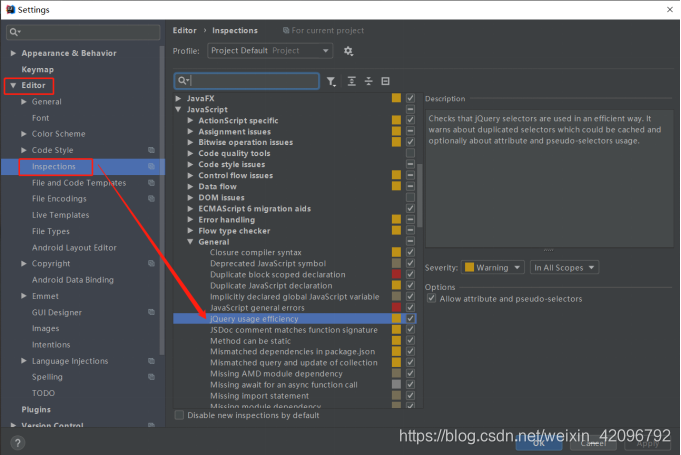Click the expand all icon
681x455 pixels.
[x=352, y=81]
